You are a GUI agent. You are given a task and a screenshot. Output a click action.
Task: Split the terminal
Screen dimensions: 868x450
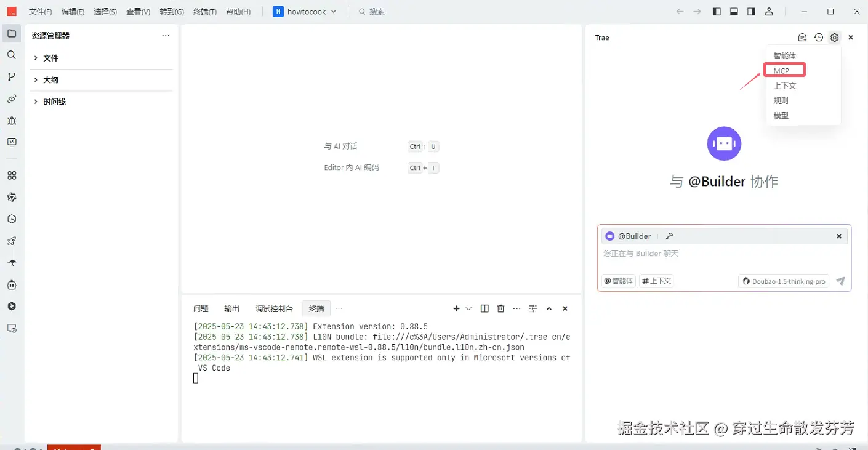484,308
